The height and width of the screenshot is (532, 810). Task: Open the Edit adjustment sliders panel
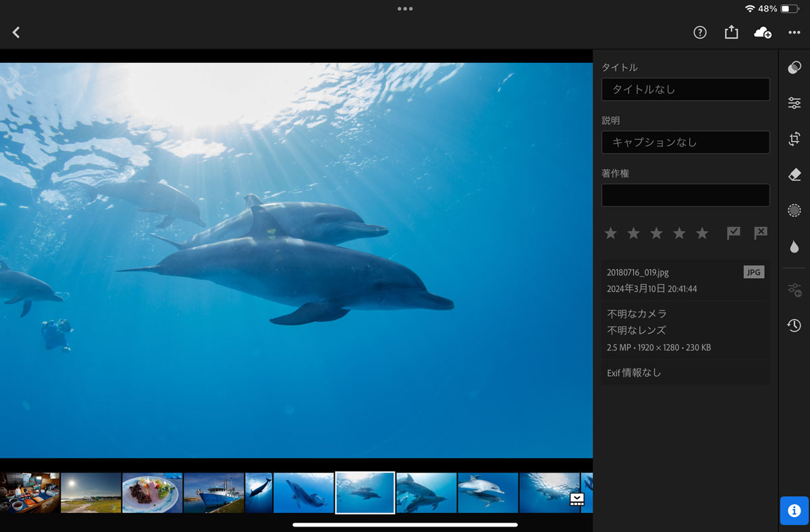pyautogui.click(x=794, y=103)
